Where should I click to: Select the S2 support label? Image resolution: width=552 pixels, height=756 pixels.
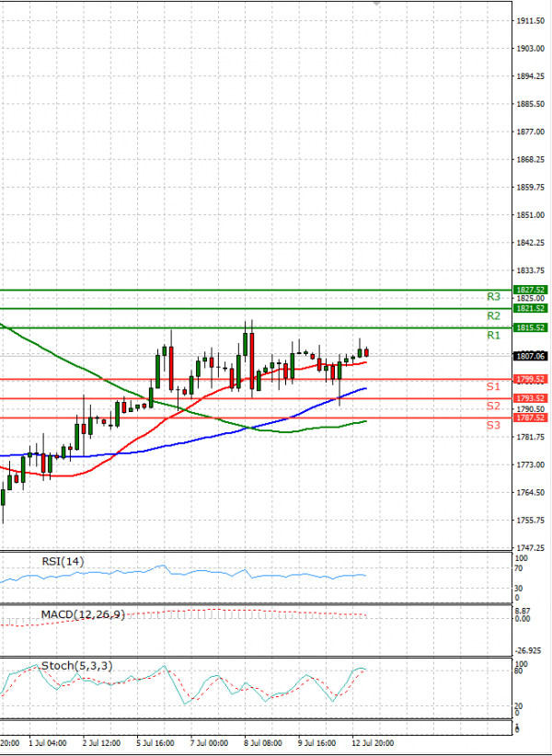(x=493, y=406)
